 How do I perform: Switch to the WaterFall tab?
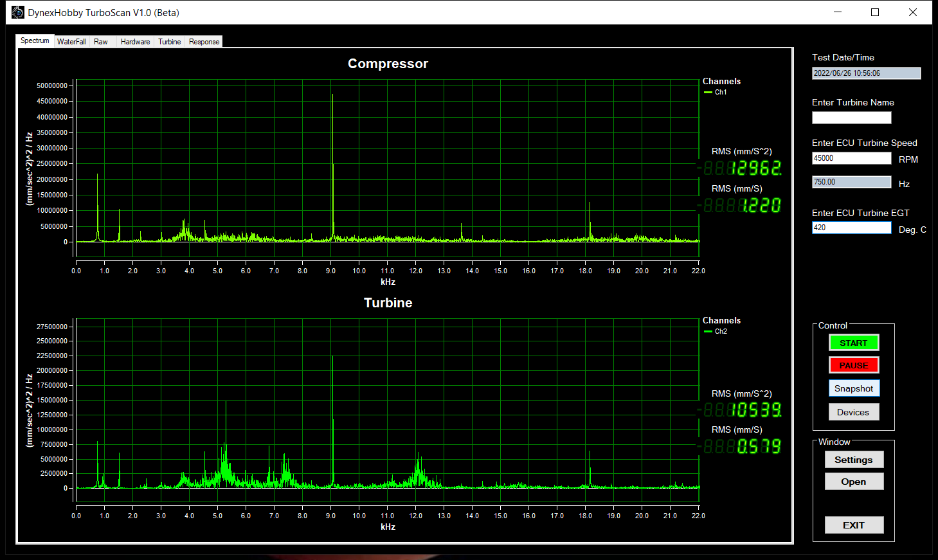71,41
